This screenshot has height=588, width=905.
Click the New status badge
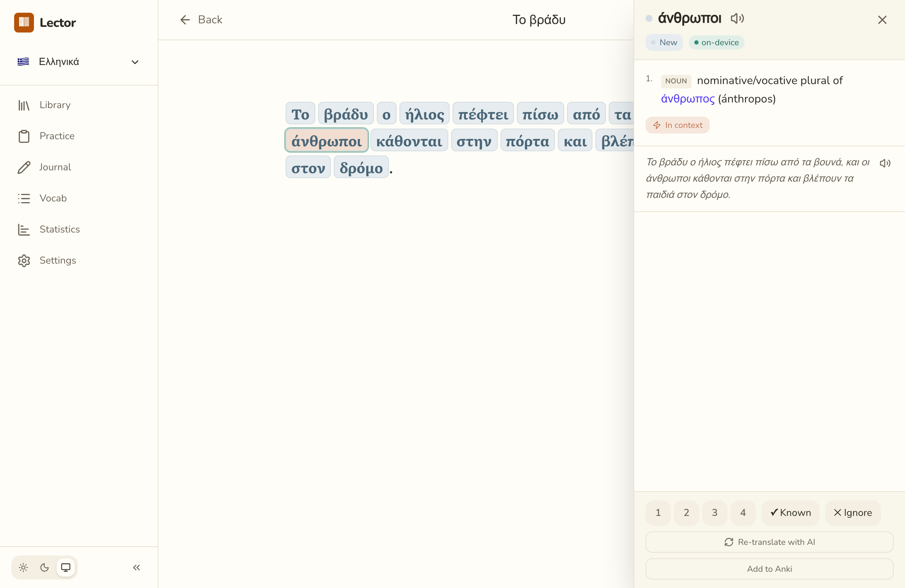(664, 42)
